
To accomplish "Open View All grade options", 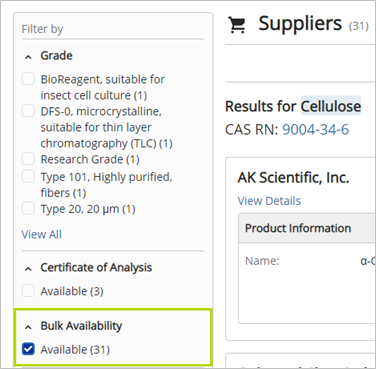I will coord(42,234).
